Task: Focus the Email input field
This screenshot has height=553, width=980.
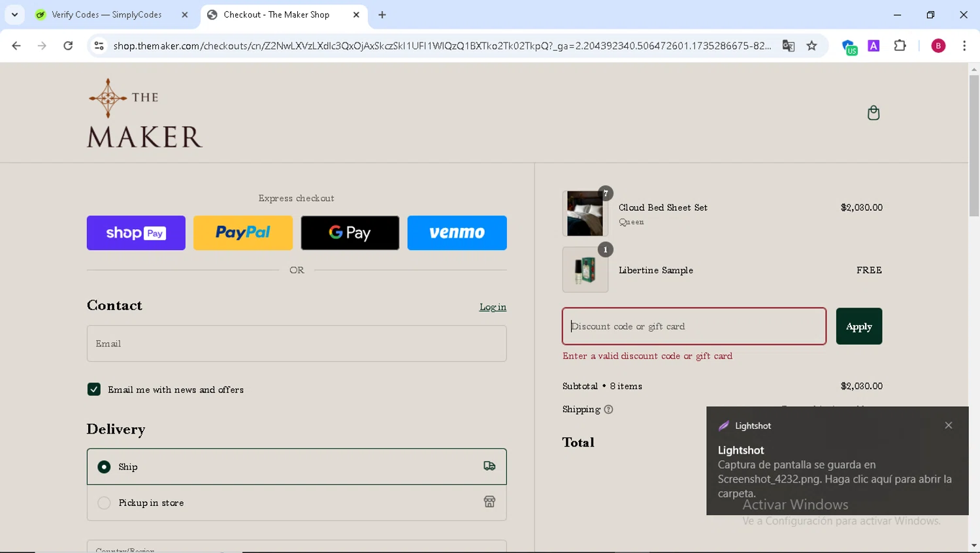Action: tap(297, 343)
